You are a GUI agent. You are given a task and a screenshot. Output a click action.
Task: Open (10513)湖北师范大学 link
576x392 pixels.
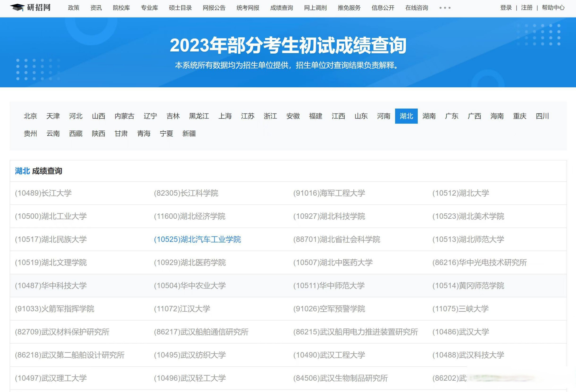468,239
